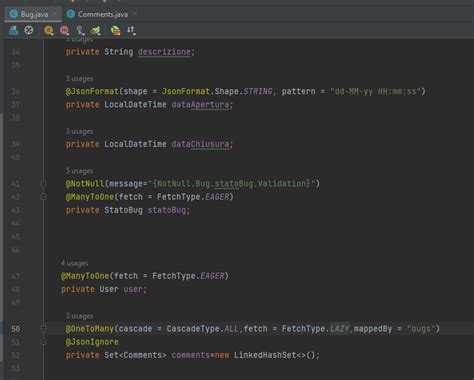Close the Bug.java tab

pos(55,14)
